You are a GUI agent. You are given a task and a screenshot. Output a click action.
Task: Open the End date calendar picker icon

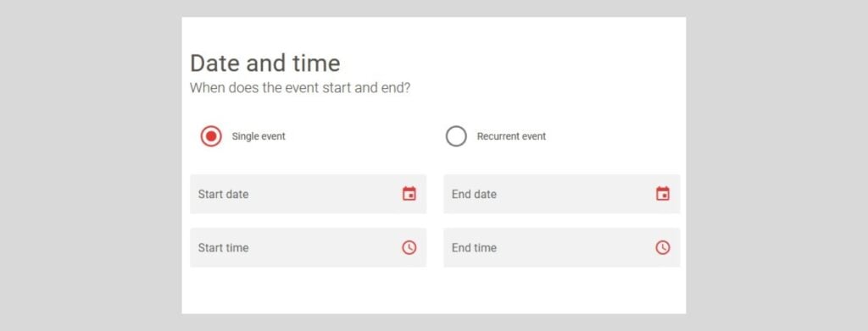click(663, 194)
